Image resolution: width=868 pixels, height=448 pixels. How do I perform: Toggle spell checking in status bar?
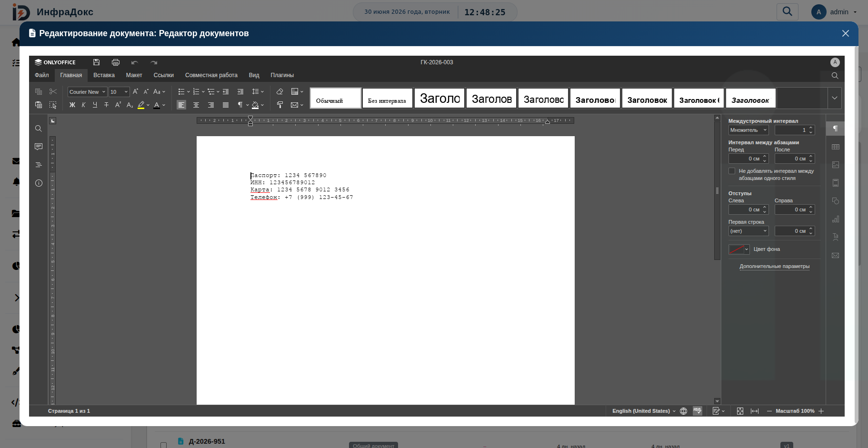click(x=698, y=411)
